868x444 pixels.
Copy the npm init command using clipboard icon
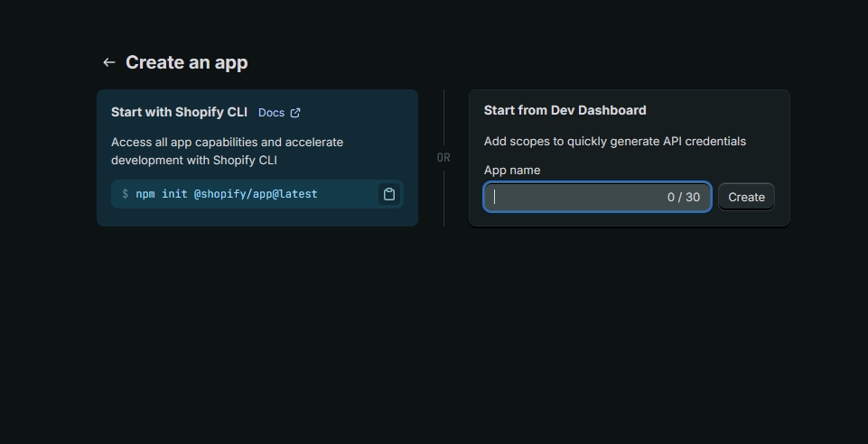coord(389,194)
